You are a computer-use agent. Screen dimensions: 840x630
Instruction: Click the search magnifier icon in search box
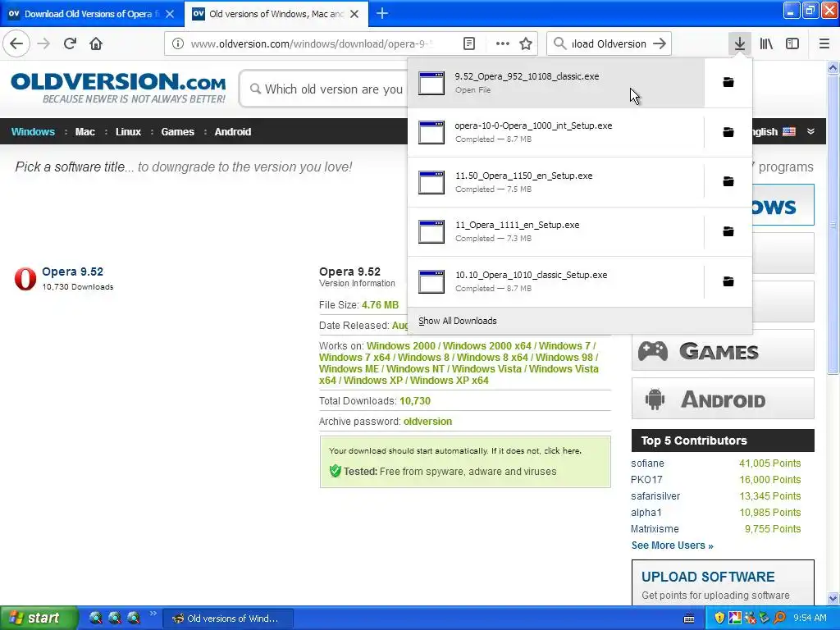coord(559,43)
